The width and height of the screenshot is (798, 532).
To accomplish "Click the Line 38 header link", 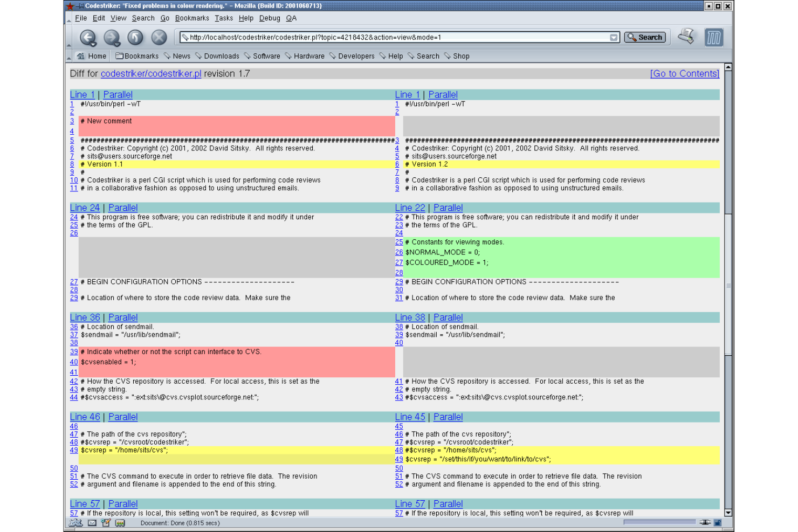I will pyautogui.click(x=410, y=317).
